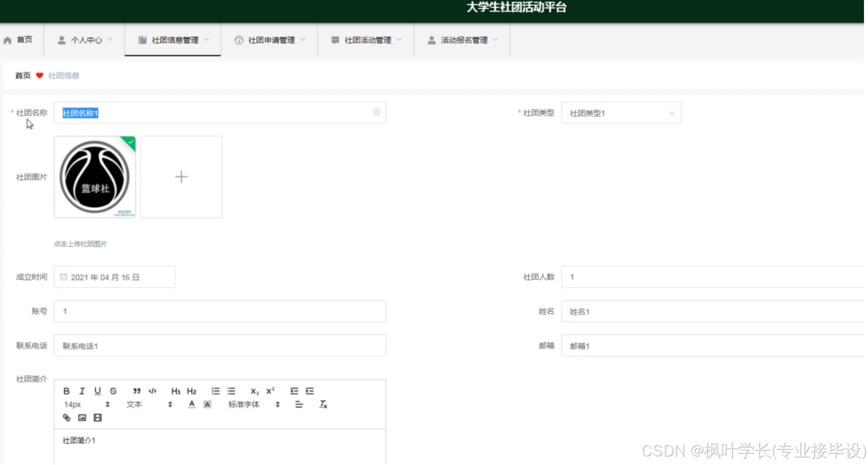Viewport: 868px width, 465px height.
Task: Clear the 社团名称 field with the circle-x icon
Action: (x=377, y=112)
